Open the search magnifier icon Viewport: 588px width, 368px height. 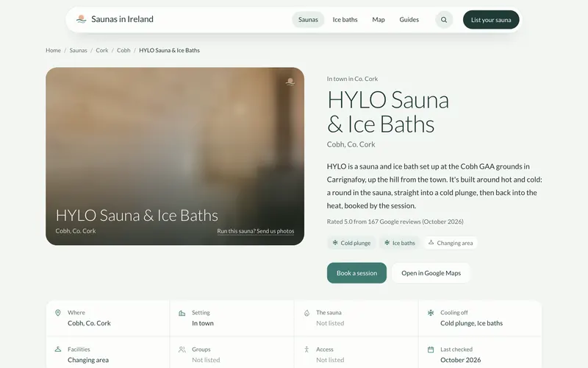click(x=444, y=20)
